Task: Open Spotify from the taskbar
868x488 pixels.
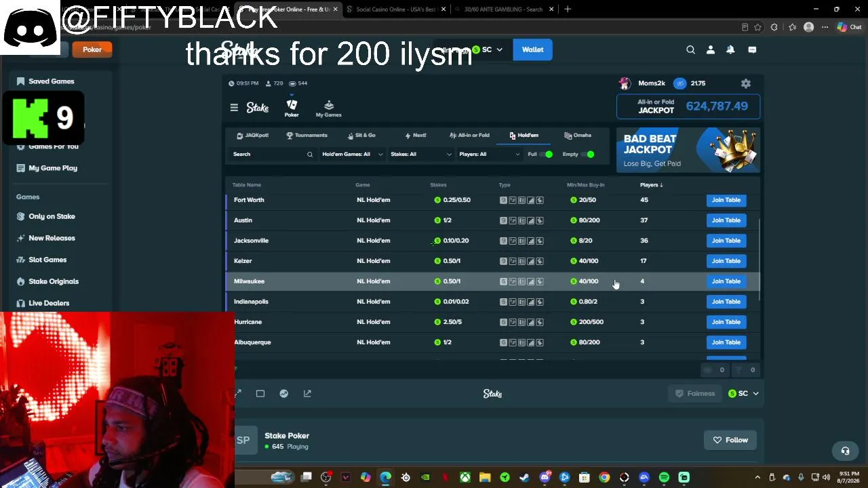Action: pyautogui.click(x=664, y=477)
